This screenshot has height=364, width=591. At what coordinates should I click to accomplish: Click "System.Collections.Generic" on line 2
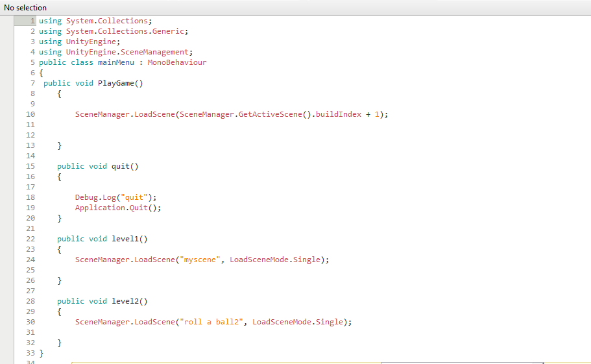point(125,31)
